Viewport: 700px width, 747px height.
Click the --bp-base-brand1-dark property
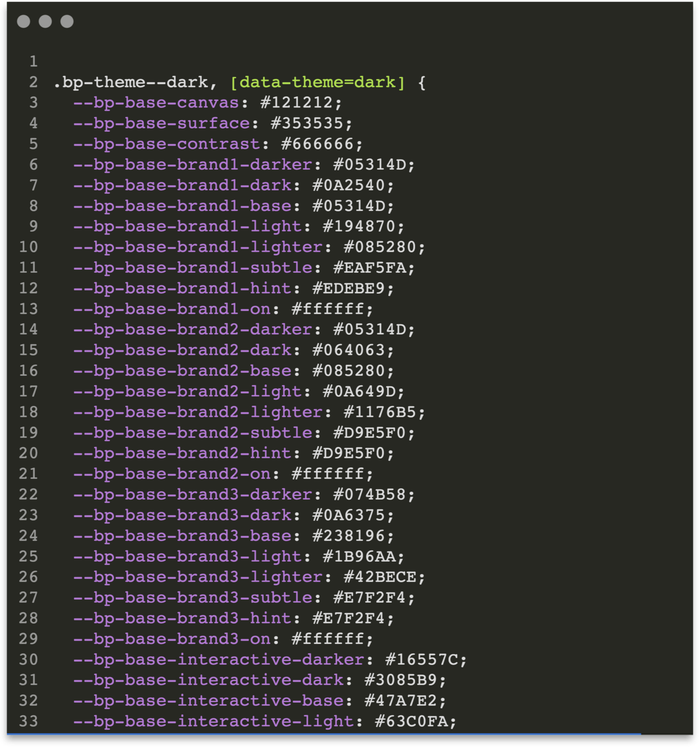pyautogui.click(x=182, y=185)
